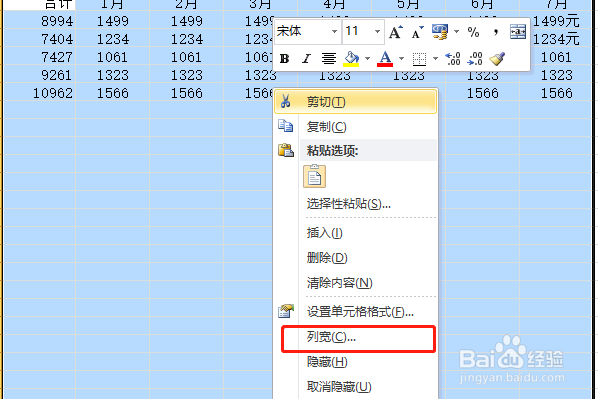Choose 删除(D) from context menu

(355, 258)
